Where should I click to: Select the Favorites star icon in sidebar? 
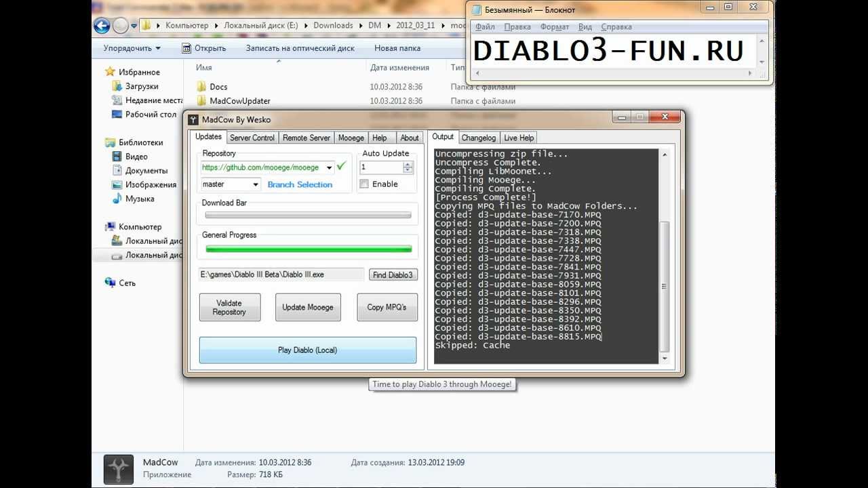pos(111,72)
